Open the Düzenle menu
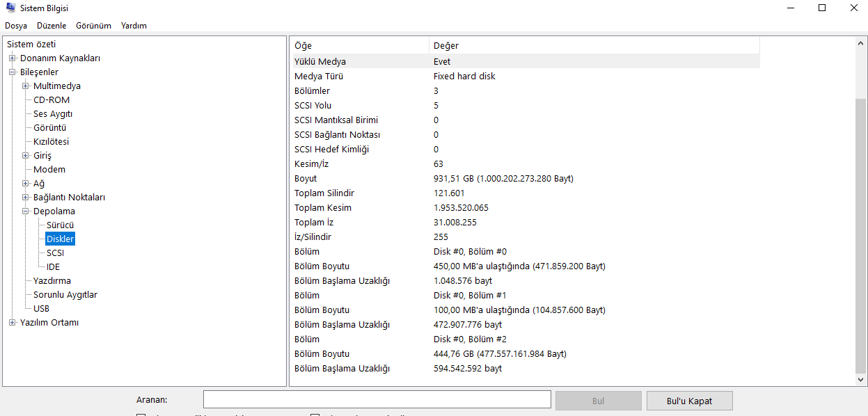The height and width of the screenshot is (416, 868). (x=52, y=26)
